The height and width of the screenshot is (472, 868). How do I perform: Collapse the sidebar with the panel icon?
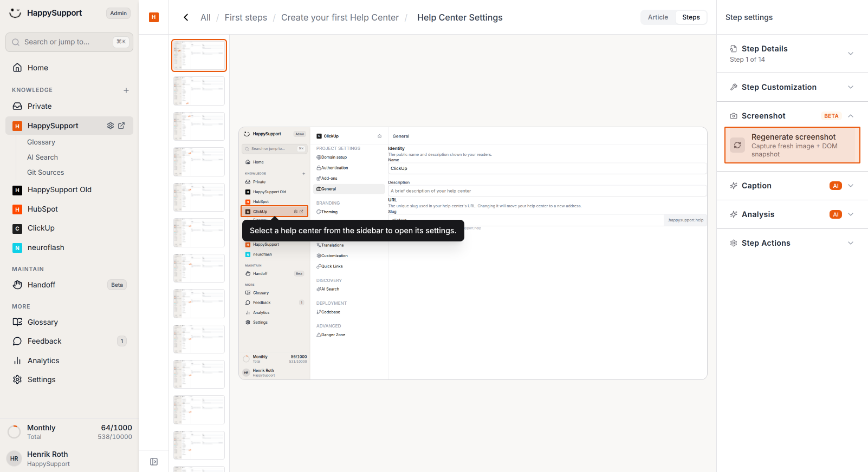click(x=154, y=462)
